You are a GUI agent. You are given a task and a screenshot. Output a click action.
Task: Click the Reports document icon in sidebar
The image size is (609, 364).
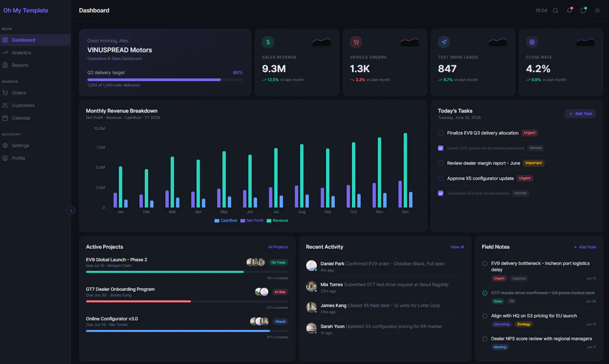(x=5, y=65)
